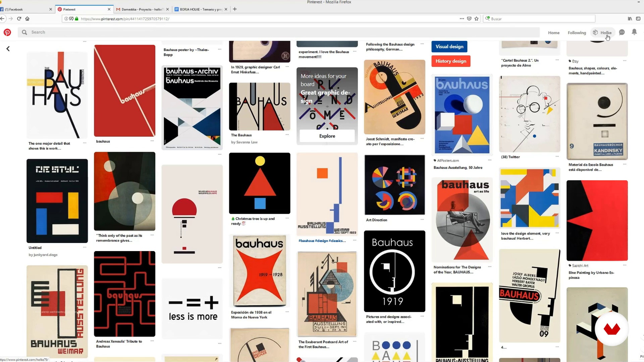Open more options for '(38) Twitter' pin

(x=557, y=157)
